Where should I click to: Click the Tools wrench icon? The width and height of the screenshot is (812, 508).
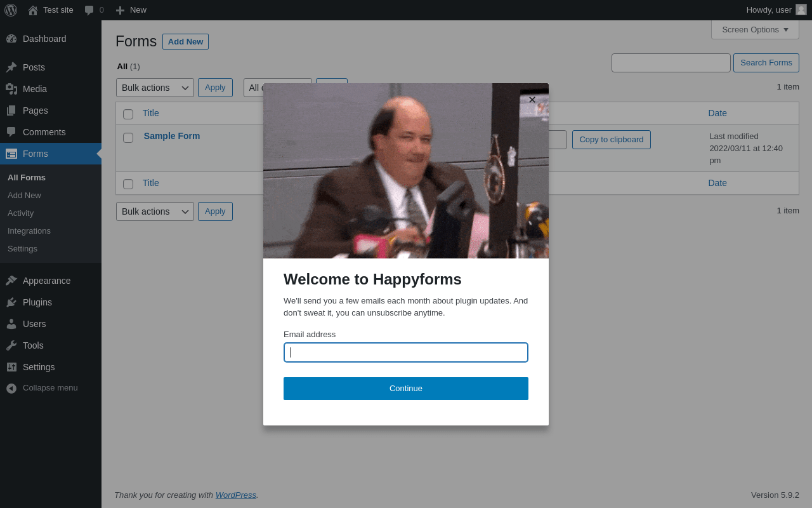[x=11, y=345]
